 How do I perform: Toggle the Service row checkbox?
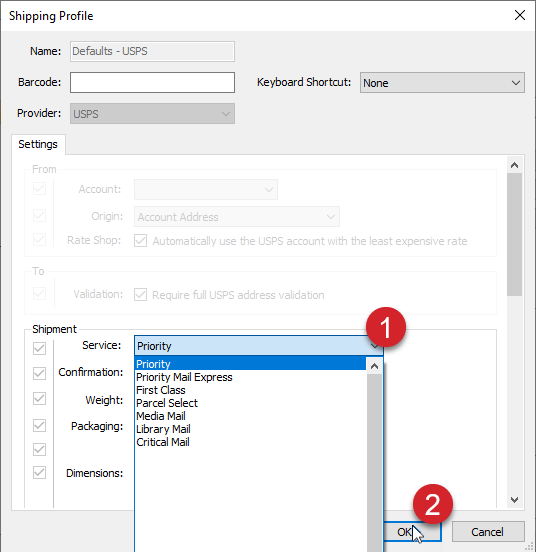pos(39,349)
